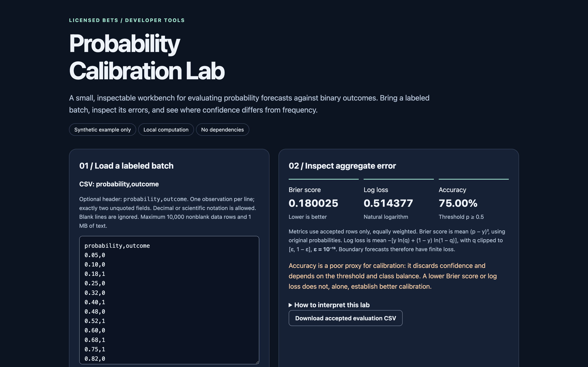Screen dimensions: 588x367
Task: Click the Licensed Bets / Developer Tools breadcrumb
Action: (127, 20)
